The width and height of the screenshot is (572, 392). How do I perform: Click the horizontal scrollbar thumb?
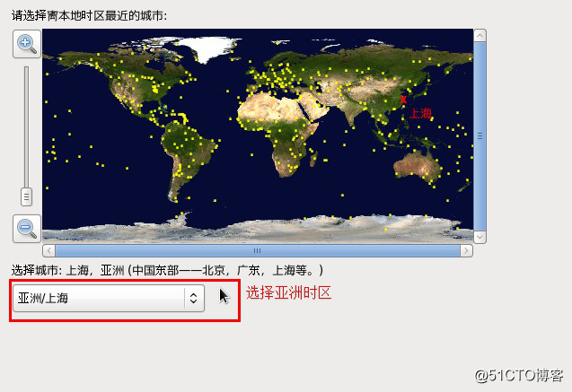(258, 250)
